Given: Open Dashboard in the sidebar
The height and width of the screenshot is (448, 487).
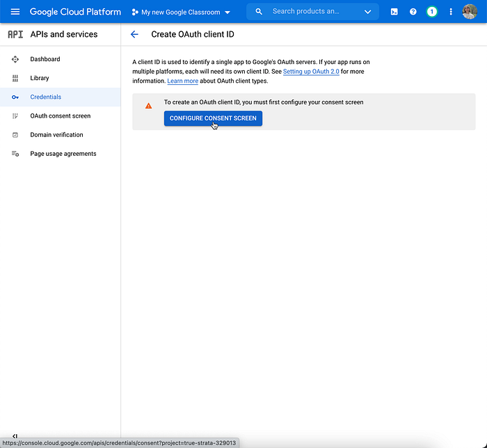Looking at the screenshot, I should click(61, 59).
